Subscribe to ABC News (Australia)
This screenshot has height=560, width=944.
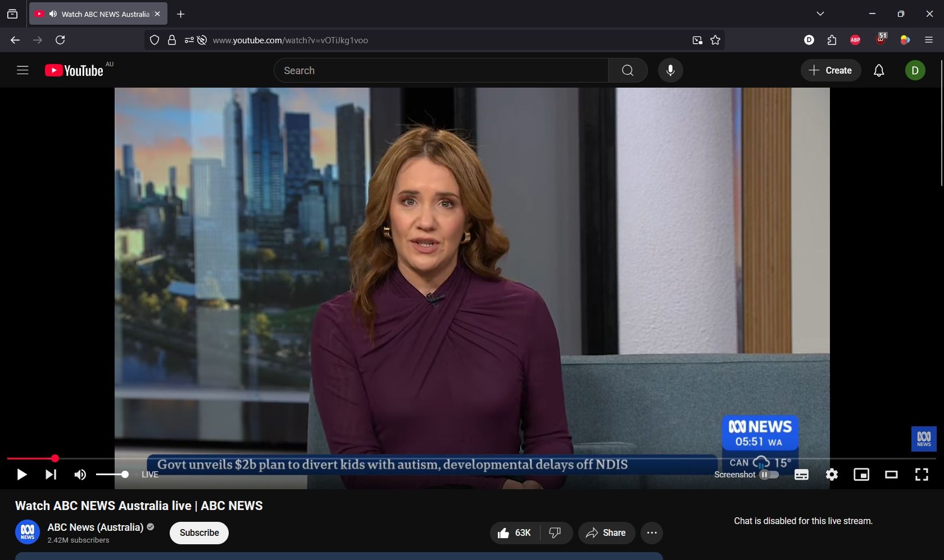coord(199,532)
